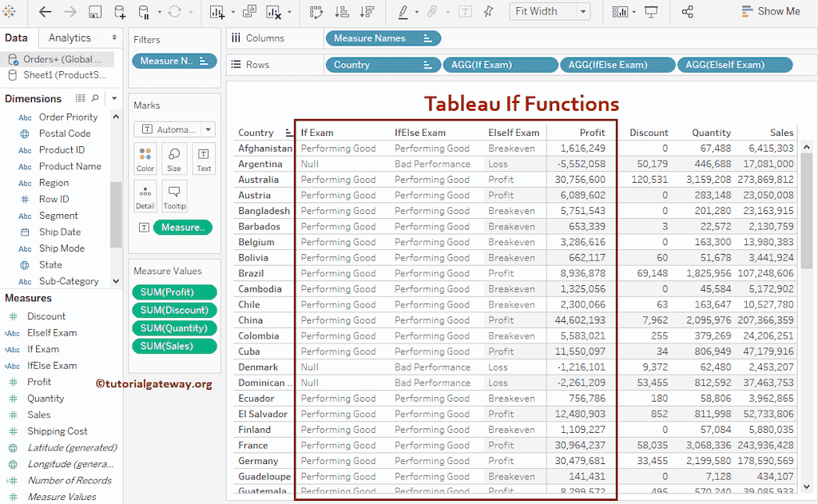Select the Swap Rows and Columns icon
This screenshot has height=504, width=818.
point(316,12)
